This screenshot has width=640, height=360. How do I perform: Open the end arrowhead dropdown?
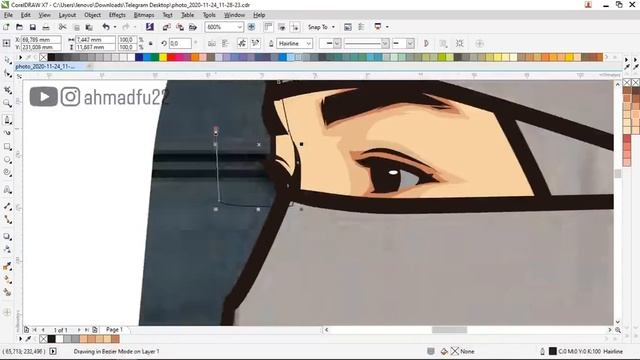[x=410, y=43]
